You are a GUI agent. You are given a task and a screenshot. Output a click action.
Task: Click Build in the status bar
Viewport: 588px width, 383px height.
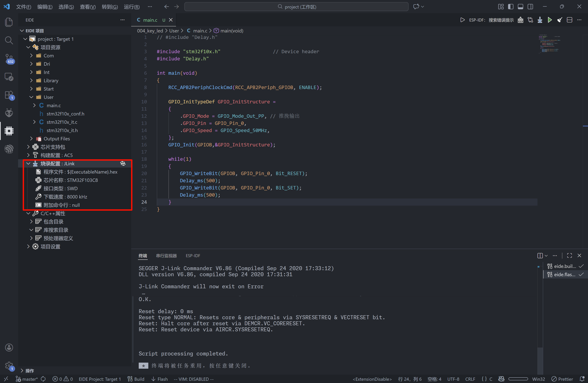tap(136, 379)
